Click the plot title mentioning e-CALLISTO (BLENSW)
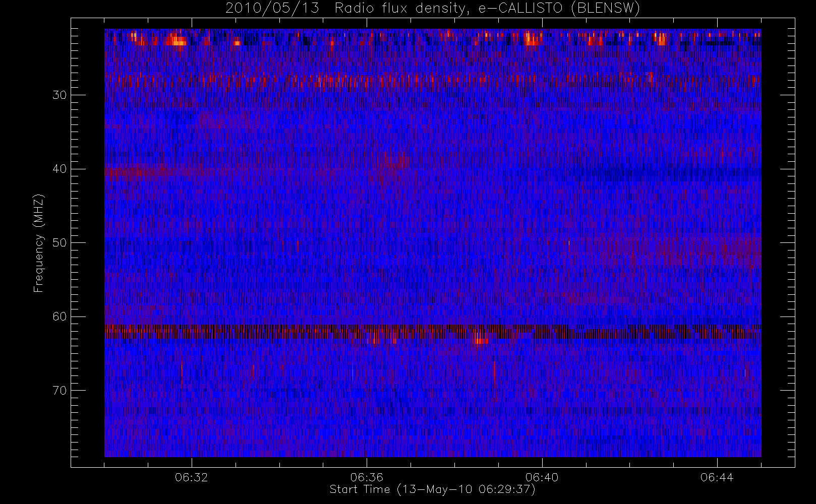 coord(433,8)
